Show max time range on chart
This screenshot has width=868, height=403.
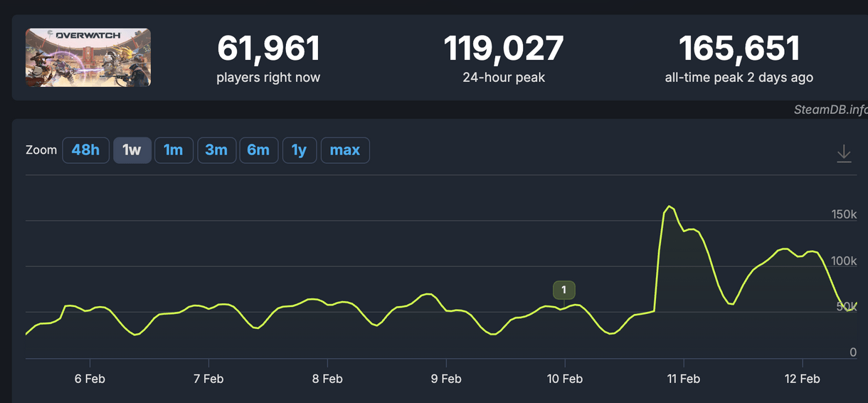tap(345, 150)
